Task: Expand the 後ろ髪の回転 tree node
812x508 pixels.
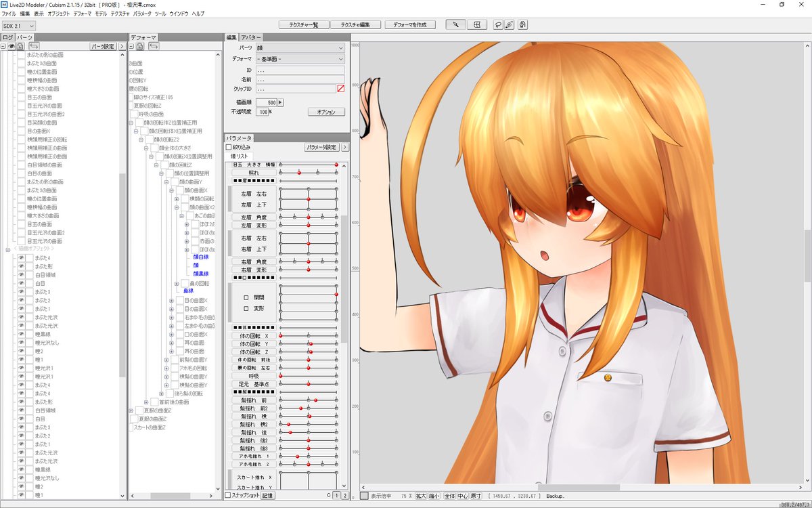Action: pyautogui.click(x=161, y=394)
